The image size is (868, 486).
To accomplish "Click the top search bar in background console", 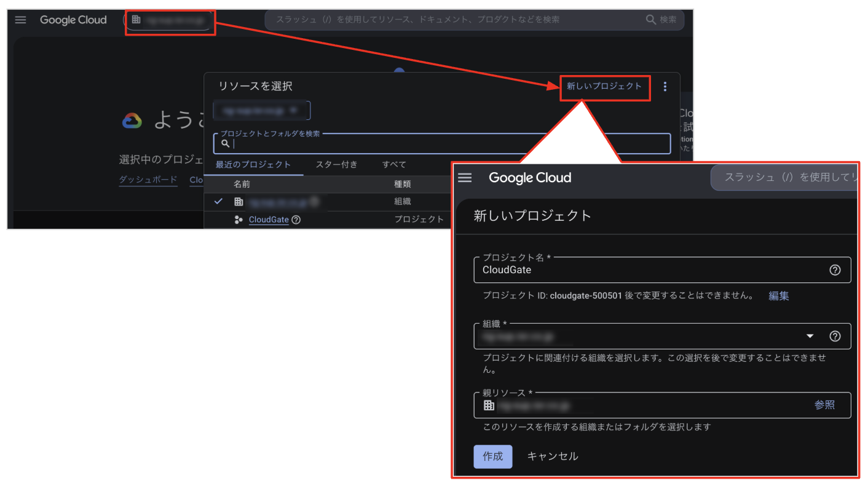I will pos(474,20).
